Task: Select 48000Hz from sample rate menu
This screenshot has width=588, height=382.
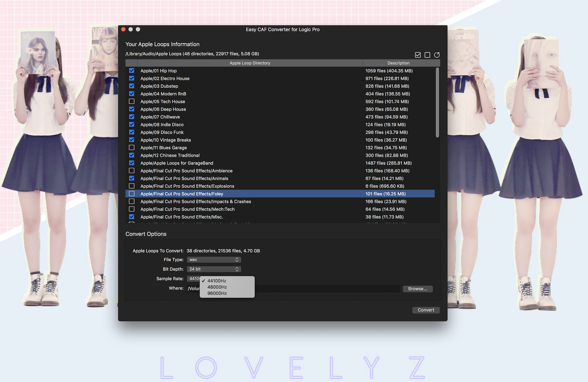Action: 217,287
